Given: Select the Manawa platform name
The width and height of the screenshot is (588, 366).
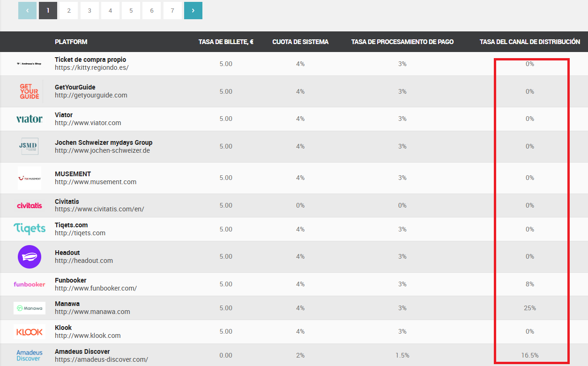Looking at the screenshot, I should (67, 304).
